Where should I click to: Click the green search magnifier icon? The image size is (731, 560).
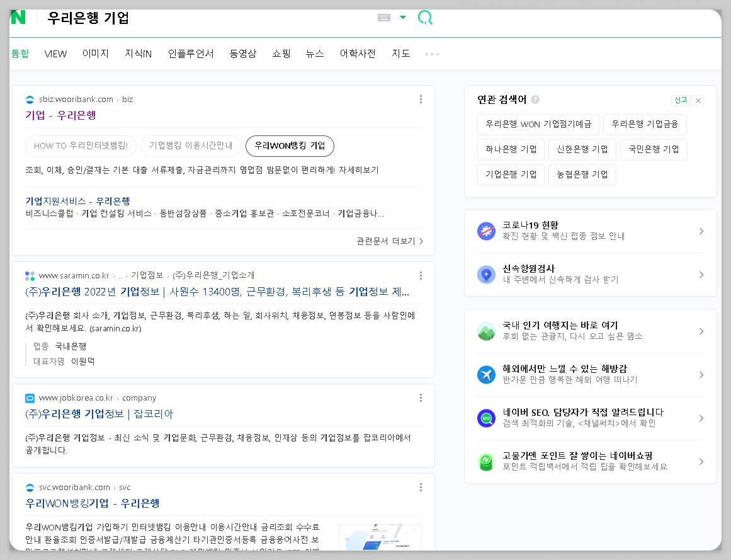425,18
